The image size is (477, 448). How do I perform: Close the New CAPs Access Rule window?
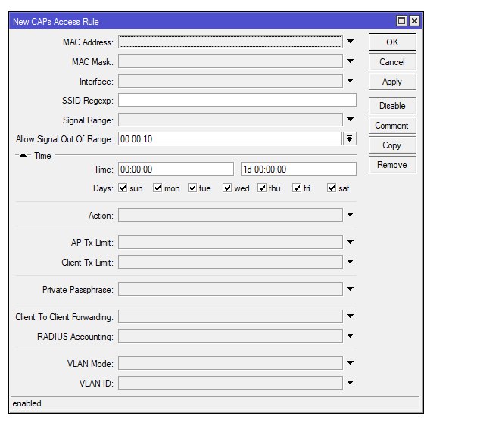click(414, 21)
